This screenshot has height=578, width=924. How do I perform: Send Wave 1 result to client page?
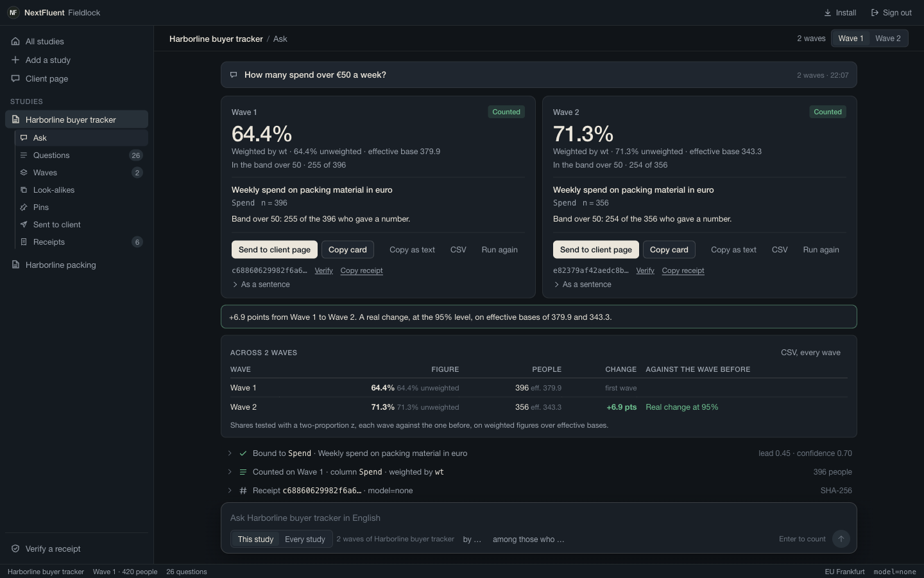[x=275, y=250]
